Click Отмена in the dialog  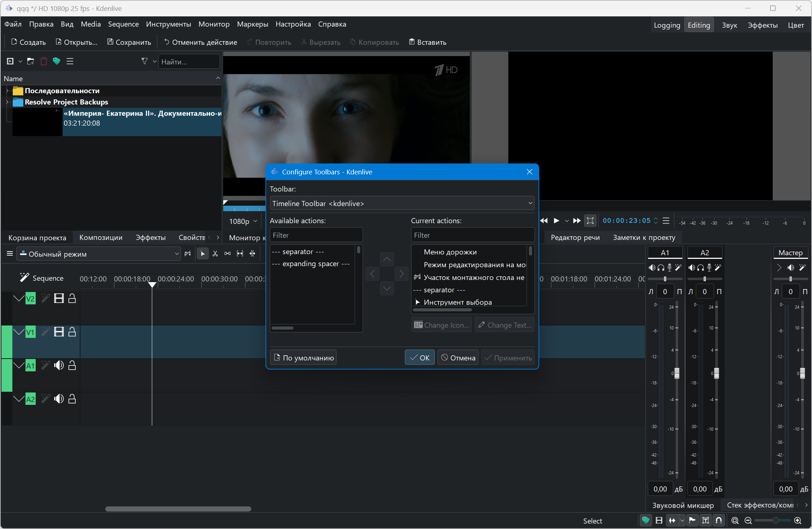tap(458, 358)
